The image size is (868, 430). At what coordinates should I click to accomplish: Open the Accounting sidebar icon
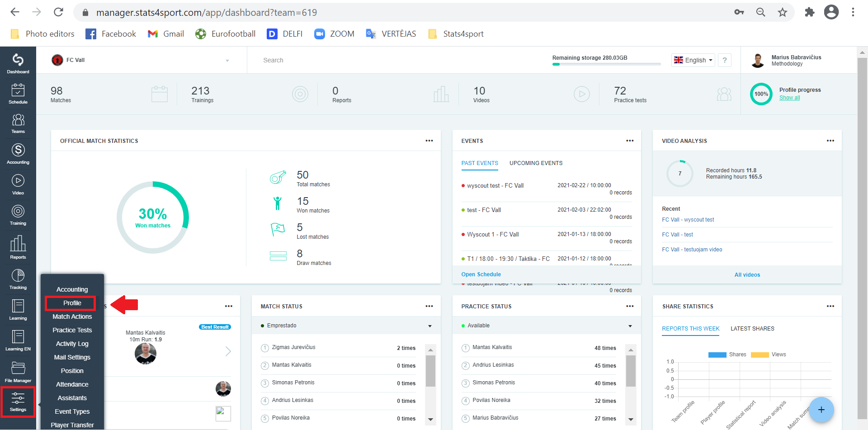[18, 154]
